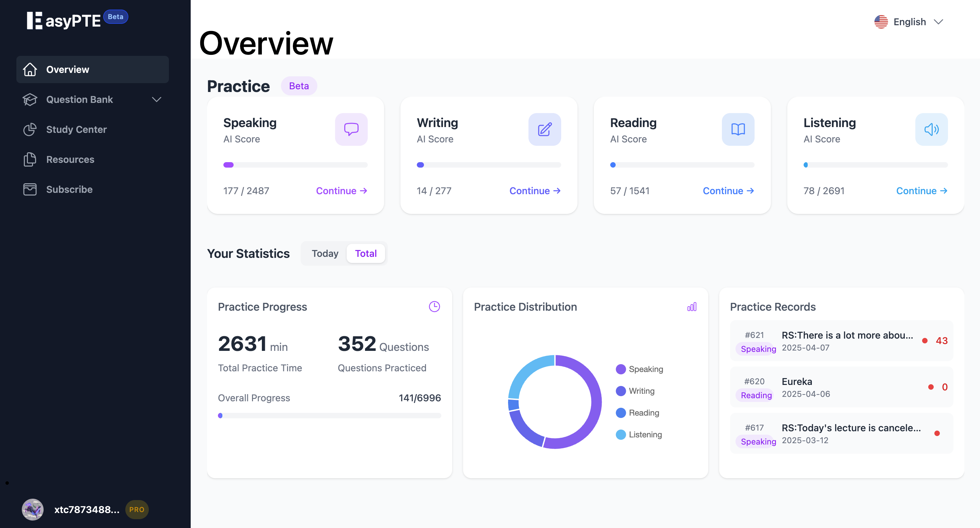Click the Speaking chat bubble icon

[x=351, y=129]
